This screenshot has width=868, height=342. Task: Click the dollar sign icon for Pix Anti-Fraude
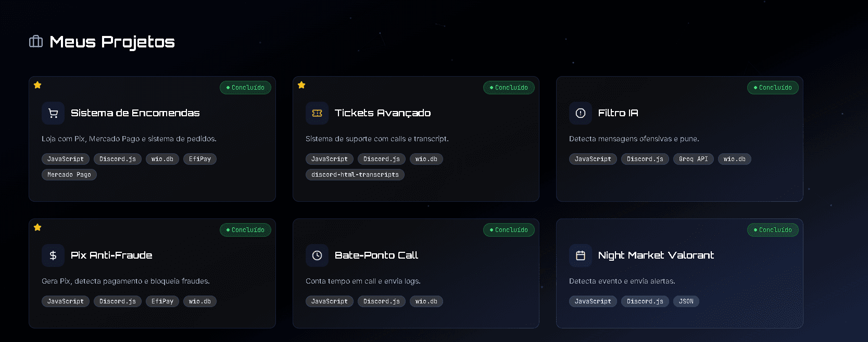coord(53,255)
